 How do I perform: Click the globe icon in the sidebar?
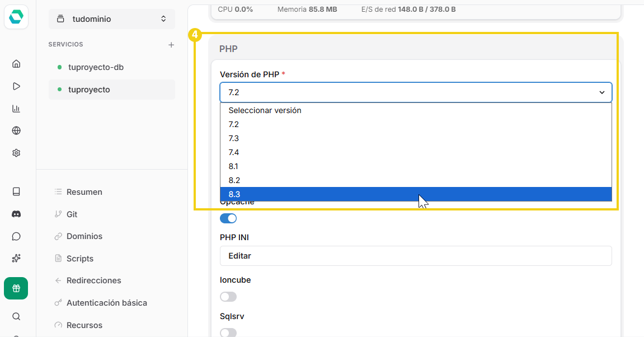[x=16, y=130]
